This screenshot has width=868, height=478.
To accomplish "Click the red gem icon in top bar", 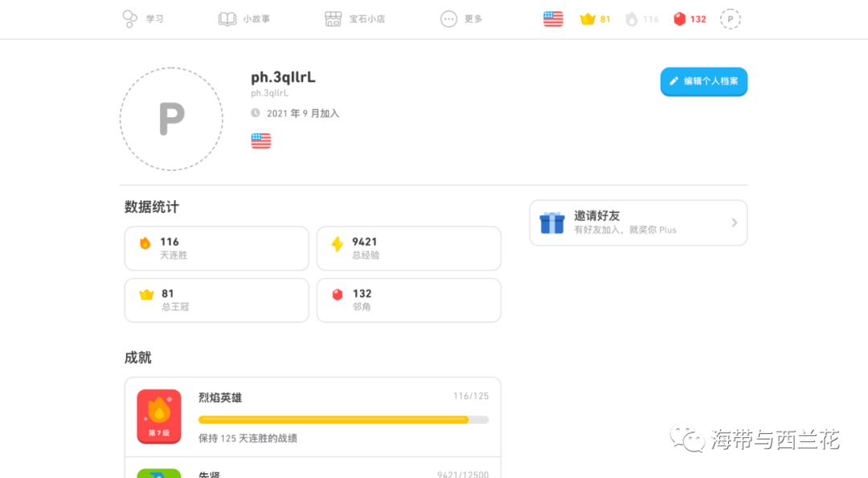I will click(680, 19).
